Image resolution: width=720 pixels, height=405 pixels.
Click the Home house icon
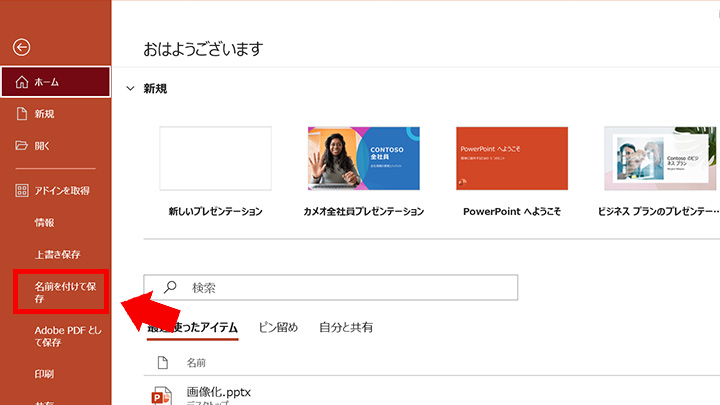[22, 82]
